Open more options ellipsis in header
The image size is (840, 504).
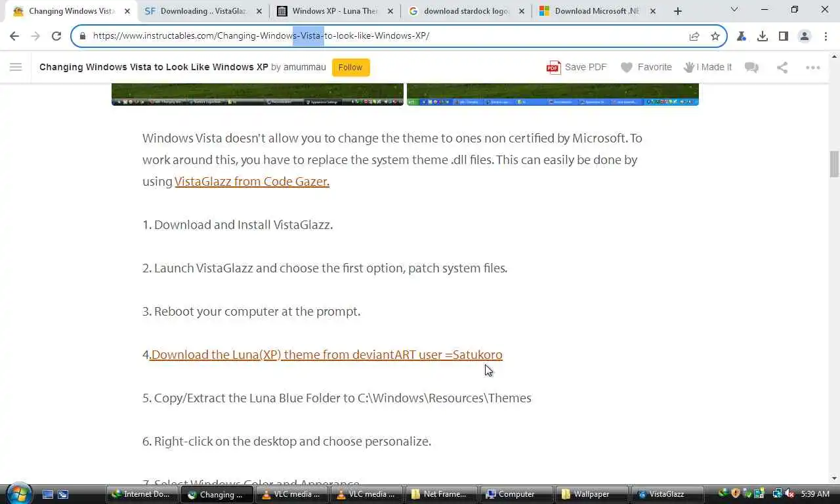(x=813, y=67)
